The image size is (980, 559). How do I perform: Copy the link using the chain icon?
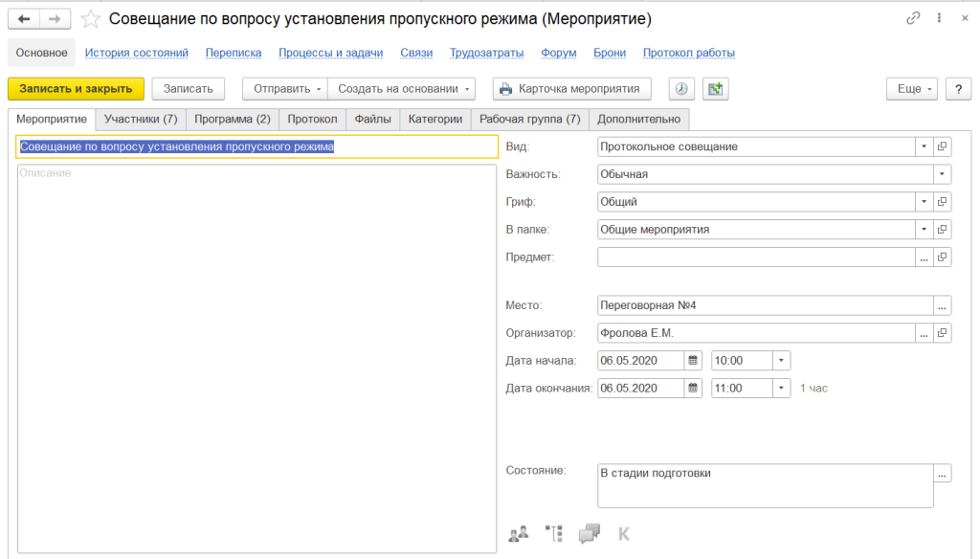913,18
